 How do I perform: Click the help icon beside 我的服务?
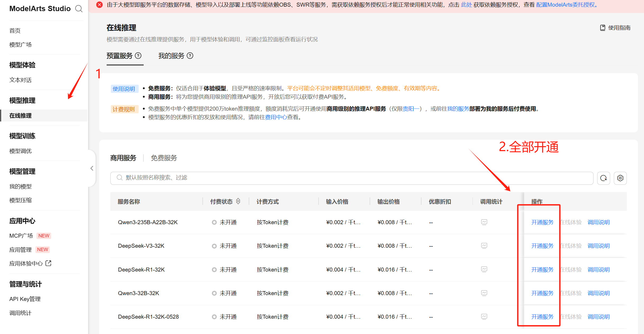[190, 56]
